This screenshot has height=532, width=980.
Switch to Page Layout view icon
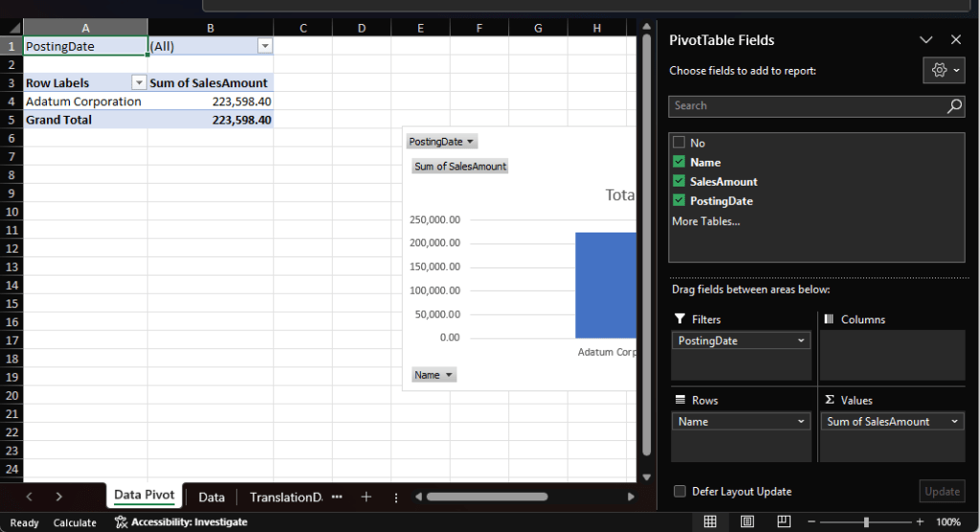click(x=747, y=521)
